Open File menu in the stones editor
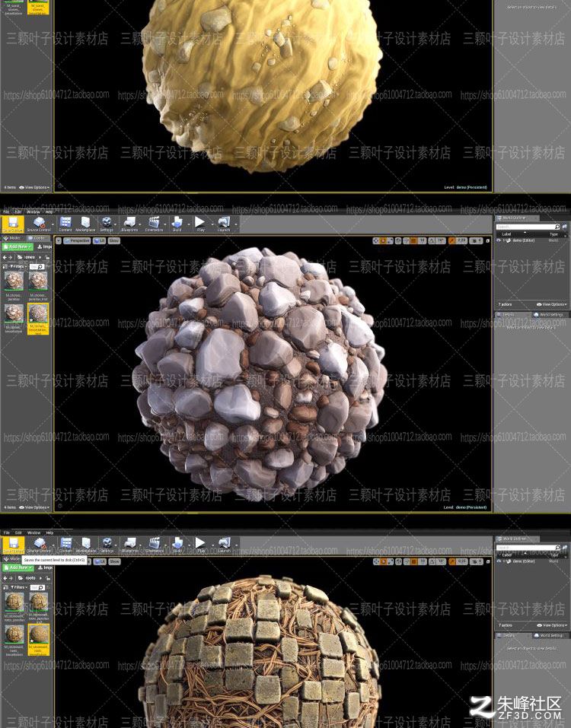The height and width of the screenshot is (728, 571). (x=7, y=211)
